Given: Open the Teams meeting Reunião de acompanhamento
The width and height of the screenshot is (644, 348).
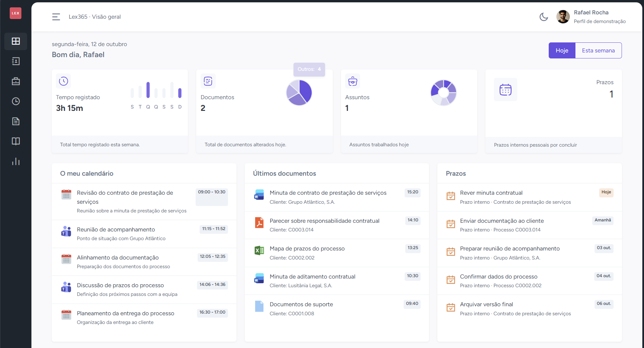Looking at the screenshot, I should pos(144,234).
